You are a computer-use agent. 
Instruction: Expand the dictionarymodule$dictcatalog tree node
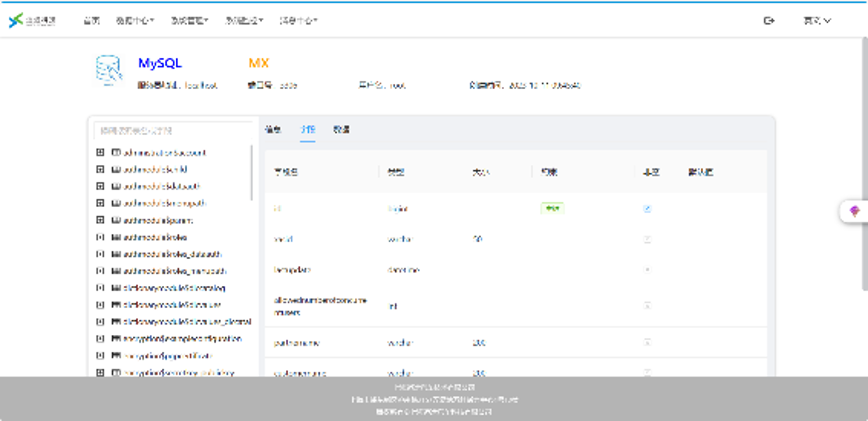100,288
